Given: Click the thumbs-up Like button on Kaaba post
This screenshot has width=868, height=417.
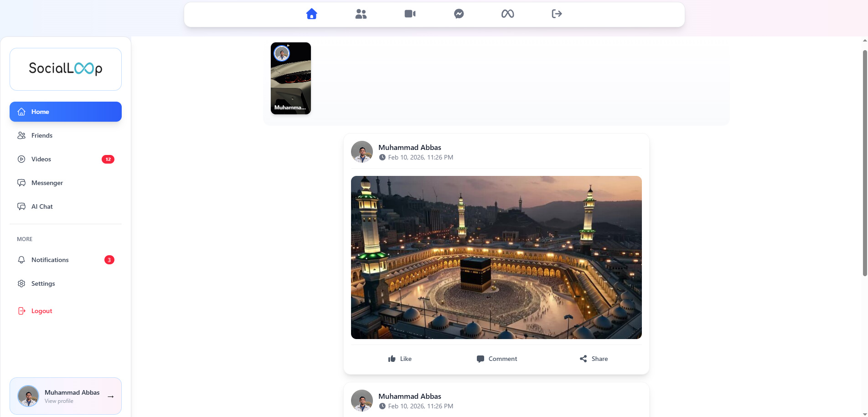Looking at the screenshot, I should (399, 359).
